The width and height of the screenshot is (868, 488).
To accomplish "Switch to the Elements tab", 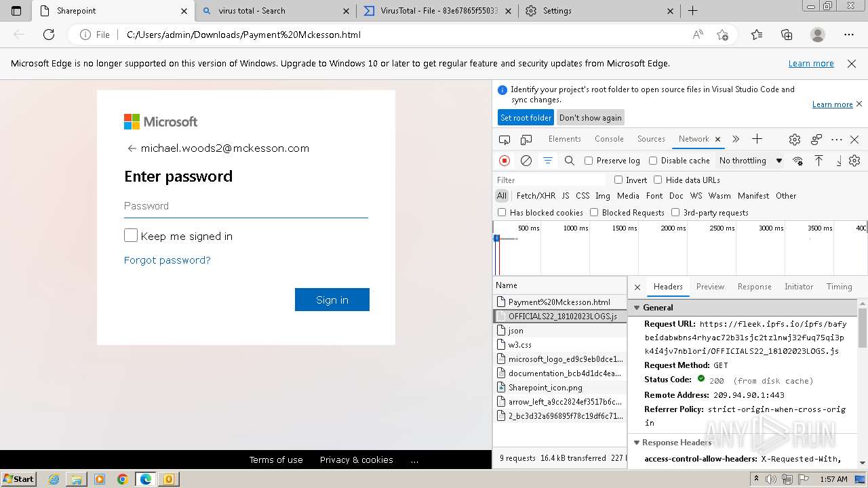I will point(565,139).
